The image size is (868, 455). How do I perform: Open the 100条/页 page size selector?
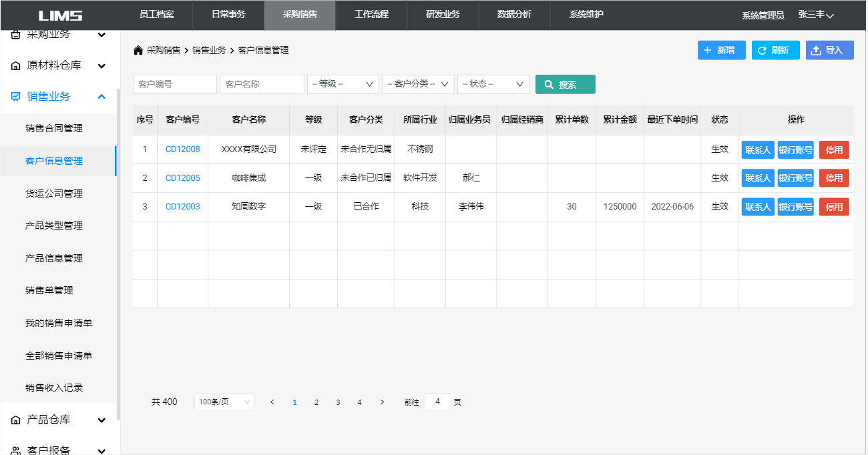point(224,402)
